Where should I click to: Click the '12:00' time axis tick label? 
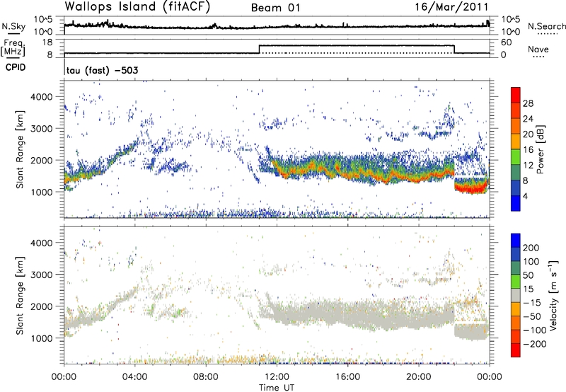coord(277,377)
